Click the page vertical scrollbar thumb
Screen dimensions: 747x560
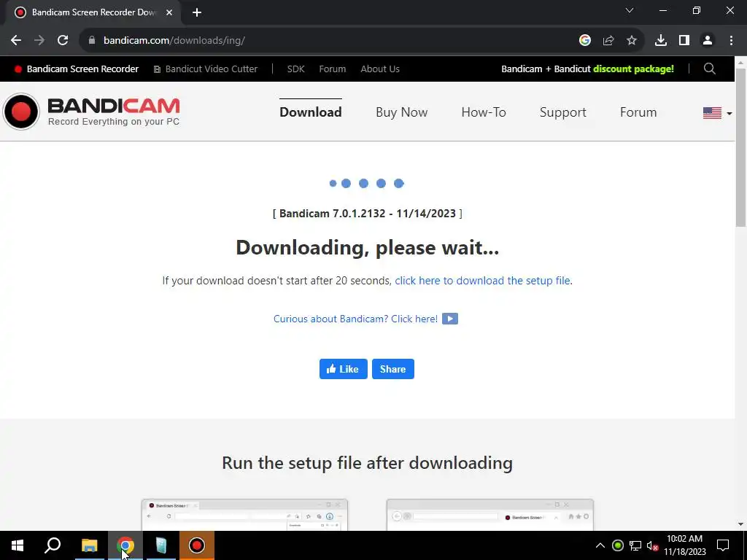[741, 147]
